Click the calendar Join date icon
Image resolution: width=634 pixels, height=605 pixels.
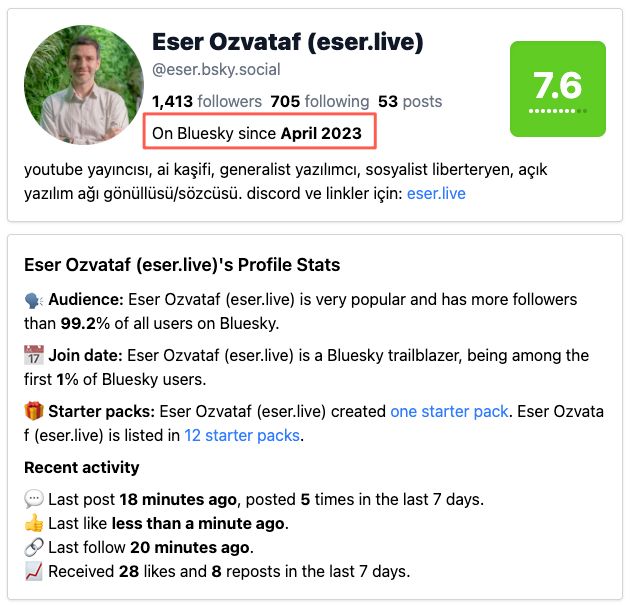point(34,355)
